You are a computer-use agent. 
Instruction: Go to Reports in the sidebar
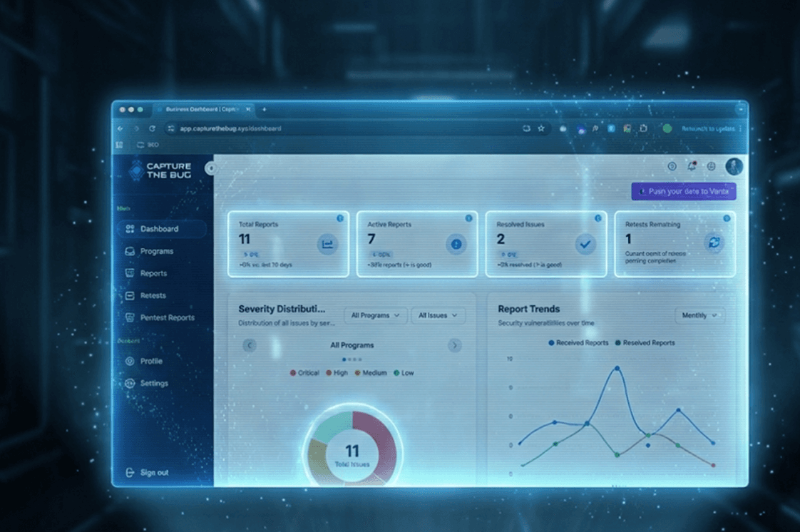coord(146,273)
